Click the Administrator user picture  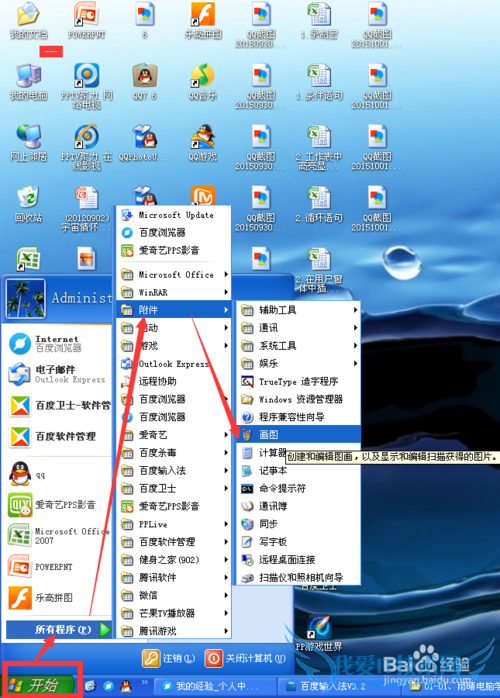(x=25, y=298)
